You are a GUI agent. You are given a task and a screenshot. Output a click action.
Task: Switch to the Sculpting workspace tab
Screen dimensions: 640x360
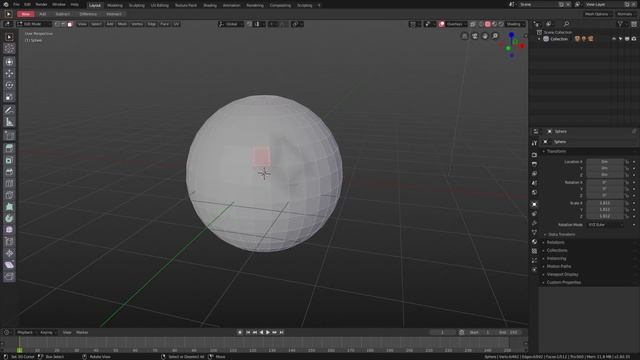click(137, 5)
